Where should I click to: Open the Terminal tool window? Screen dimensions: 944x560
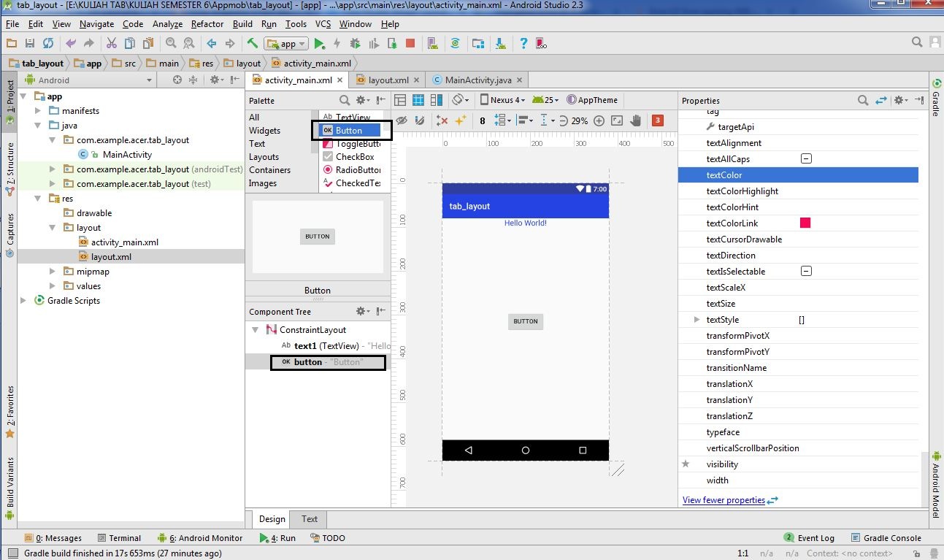pyautogui.click(x=118, y=538)
